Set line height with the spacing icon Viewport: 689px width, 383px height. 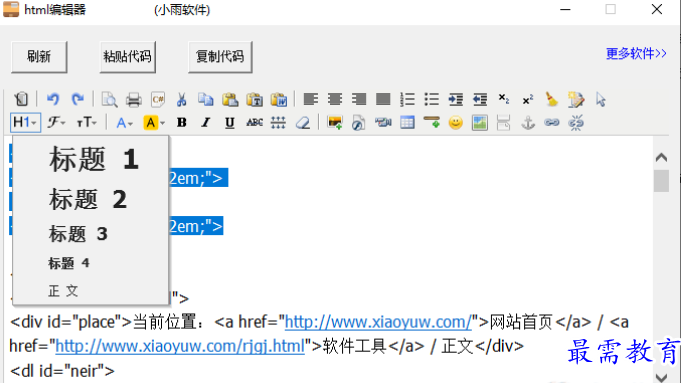coord(278,123)
